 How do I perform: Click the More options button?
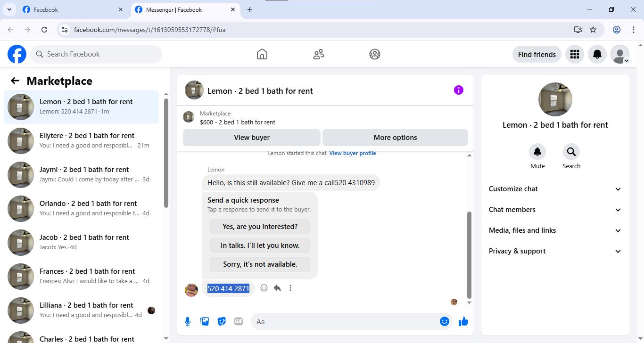395,138
